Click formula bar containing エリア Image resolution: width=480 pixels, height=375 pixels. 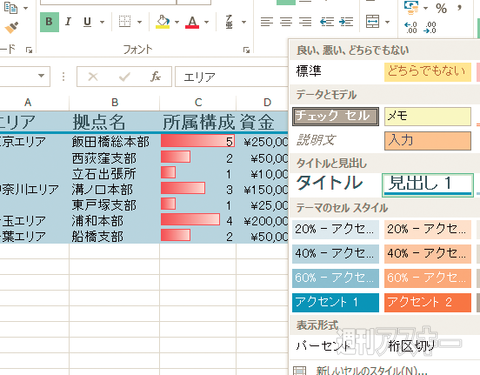pos(231,77)
